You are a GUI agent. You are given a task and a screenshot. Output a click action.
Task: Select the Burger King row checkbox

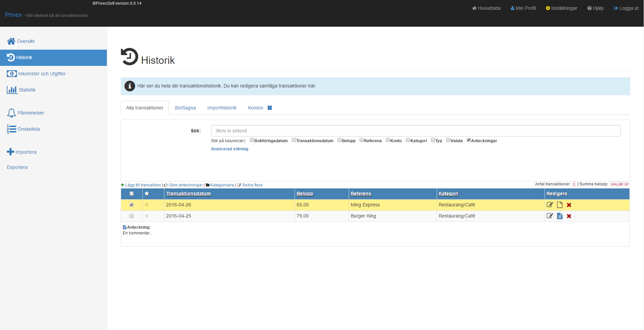click(x=132, y=216)
